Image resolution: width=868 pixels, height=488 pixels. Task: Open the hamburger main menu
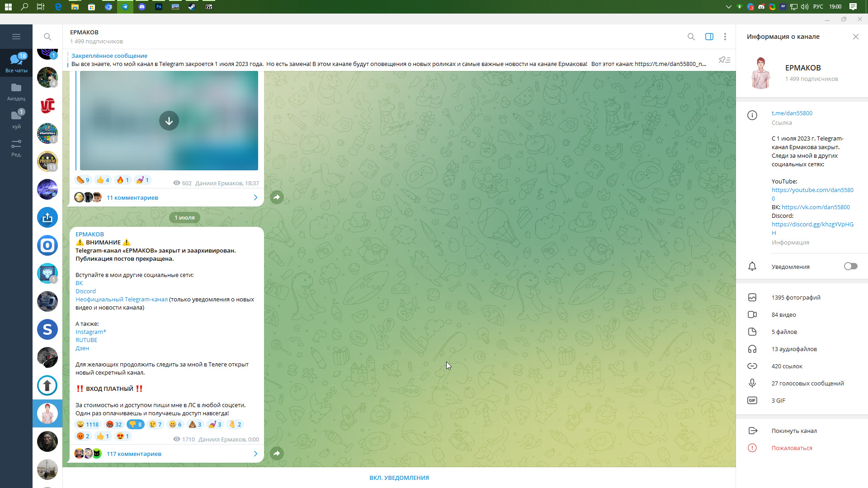click(16, 37)
